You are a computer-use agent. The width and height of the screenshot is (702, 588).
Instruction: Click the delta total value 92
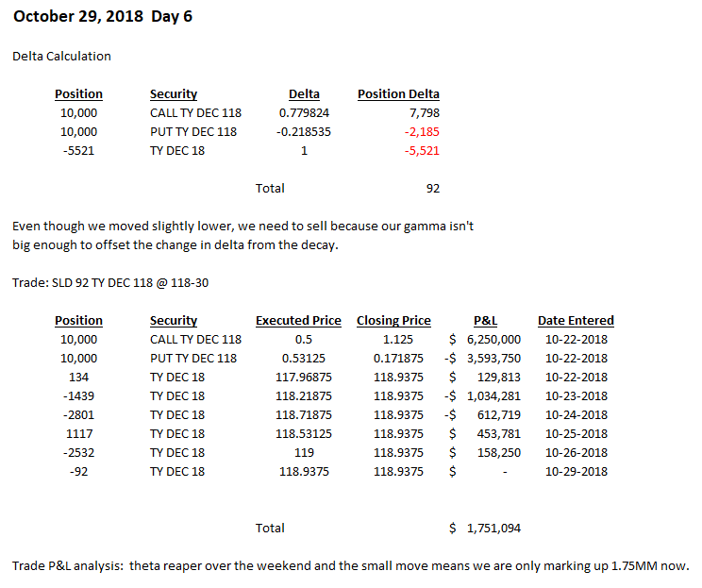coord(432,188)
